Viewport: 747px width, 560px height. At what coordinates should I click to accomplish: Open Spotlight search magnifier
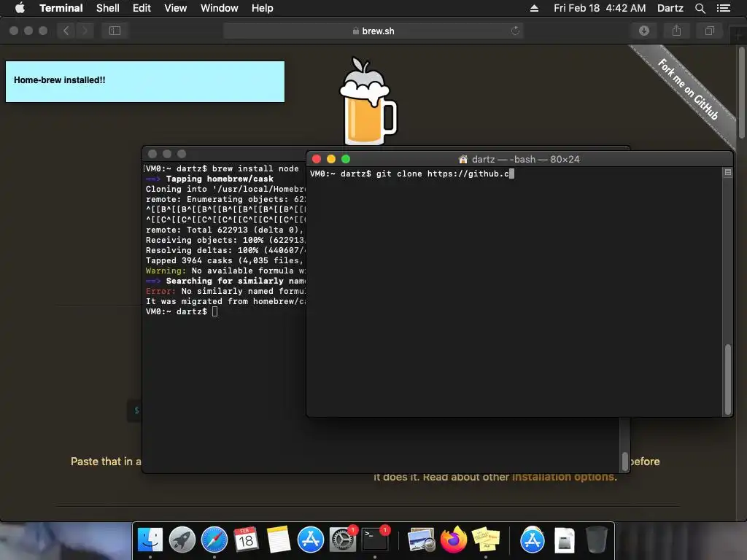coord(700,8)
